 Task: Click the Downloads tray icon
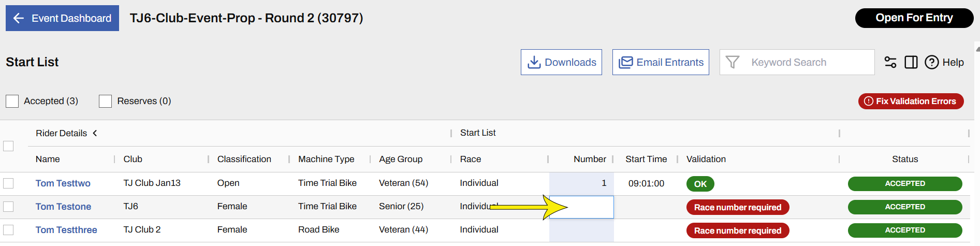click(x=534, y=62)
